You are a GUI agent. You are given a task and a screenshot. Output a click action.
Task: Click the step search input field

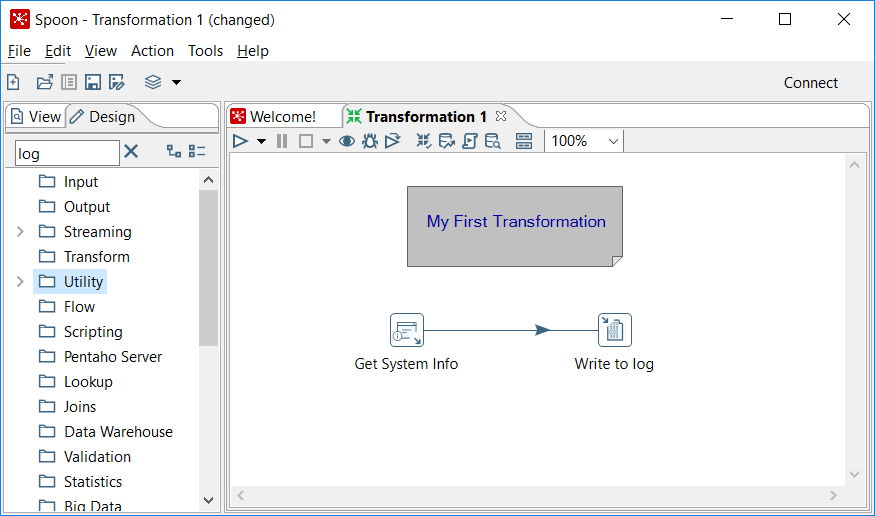pyautogui.click(x=67, y=153)
